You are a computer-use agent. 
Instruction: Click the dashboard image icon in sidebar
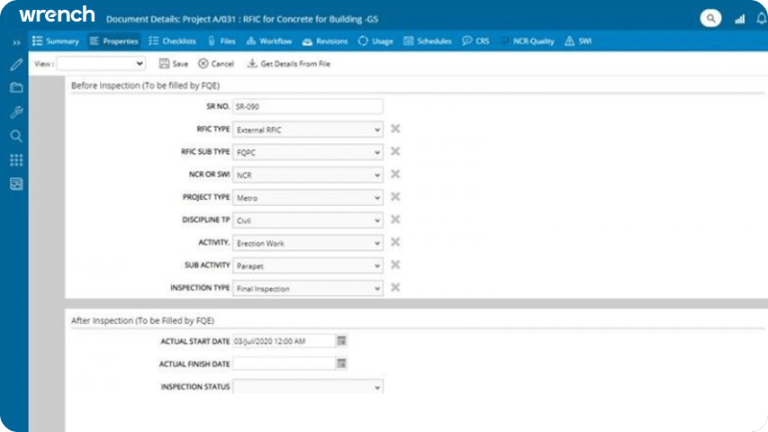17,184
